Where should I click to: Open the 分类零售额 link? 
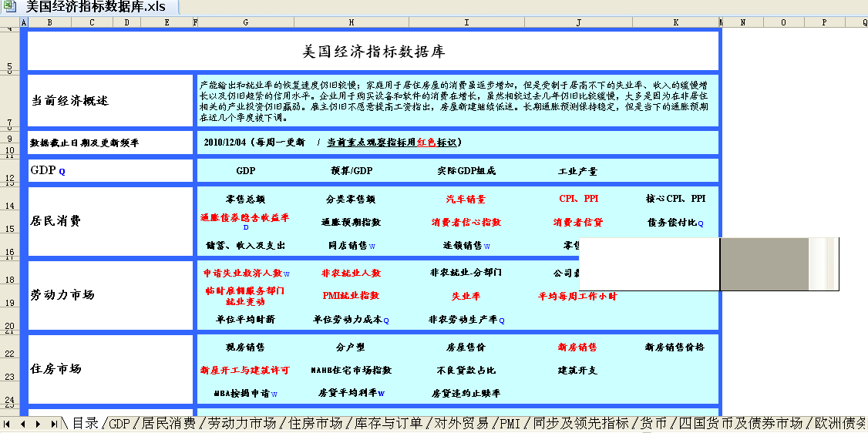[x=351, y=199]
